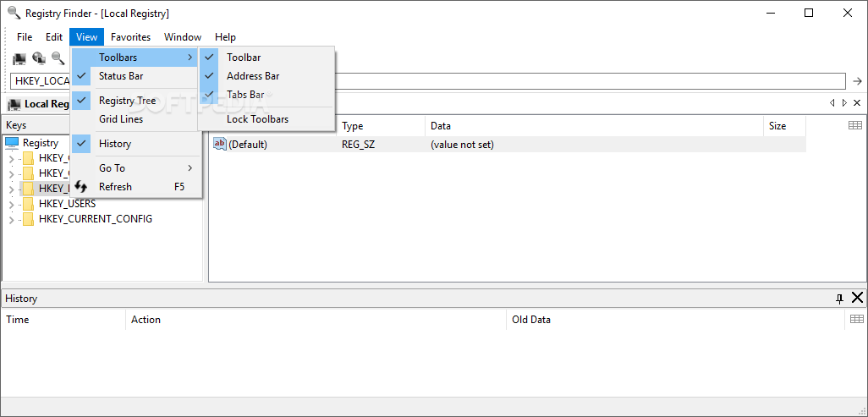Open column chooser icon in History pane

coord(857,319)
